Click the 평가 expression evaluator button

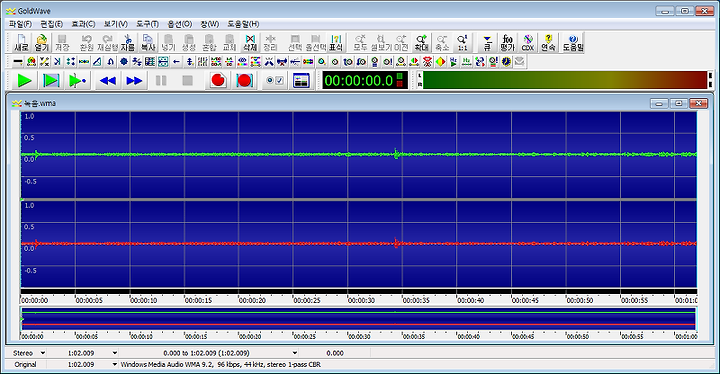[x=507, y=42]
